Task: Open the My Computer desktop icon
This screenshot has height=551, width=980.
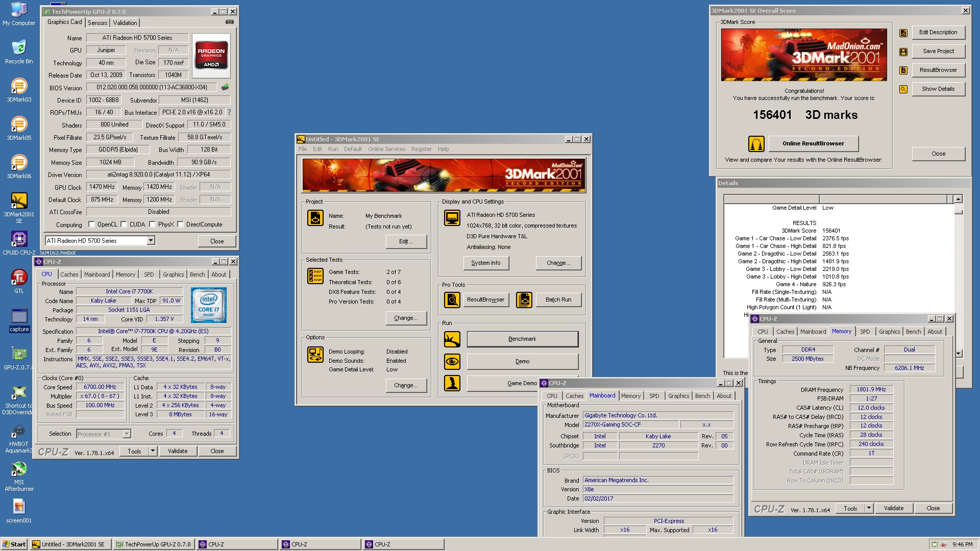Action: click(x=19, y=14)
